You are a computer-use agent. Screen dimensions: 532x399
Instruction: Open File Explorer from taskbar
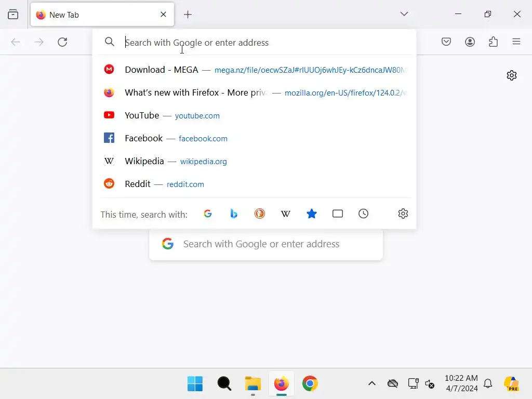(253, 384)
